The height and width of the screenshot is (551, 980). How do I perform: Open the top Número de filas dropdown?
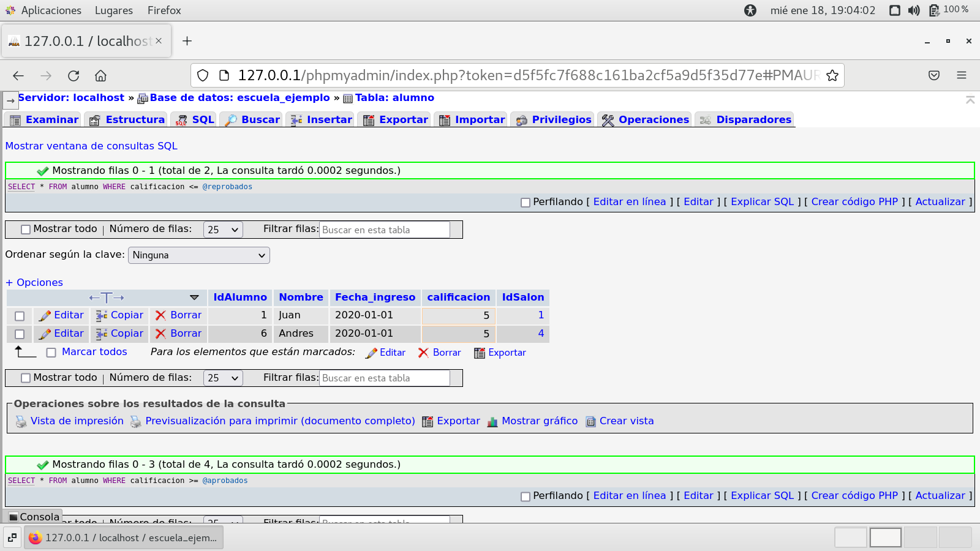click(x=223, y=230)
